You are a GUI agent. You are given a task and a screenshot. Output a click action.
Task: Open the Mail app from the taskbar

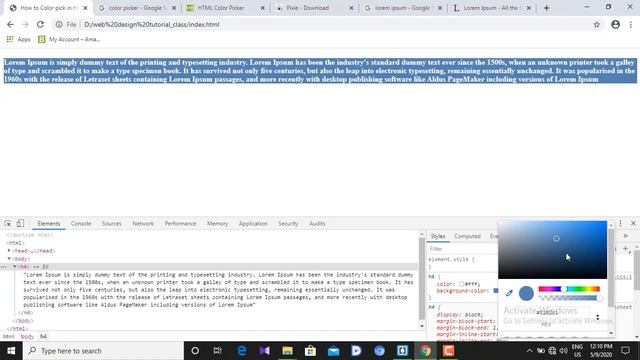pyautogui.click(x=333, y=351)
